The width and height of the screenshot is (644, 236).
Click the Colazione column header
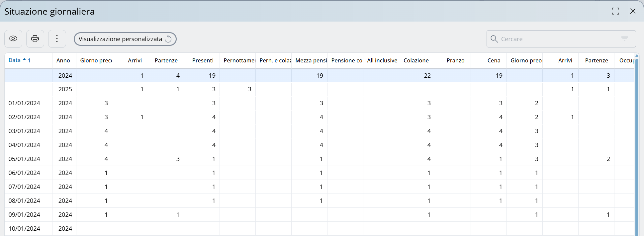(x=416, y=60)
